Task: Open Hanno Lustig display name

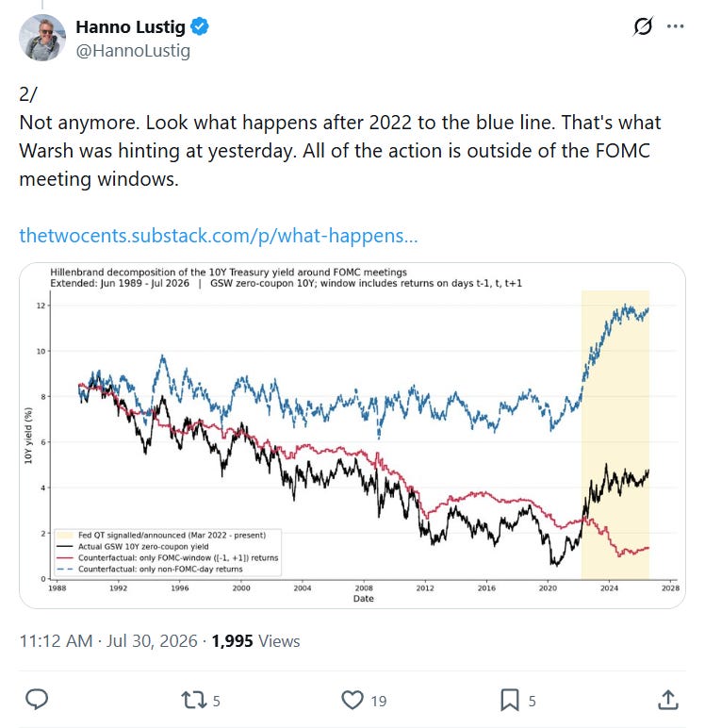Action: (x=130, y=27)
